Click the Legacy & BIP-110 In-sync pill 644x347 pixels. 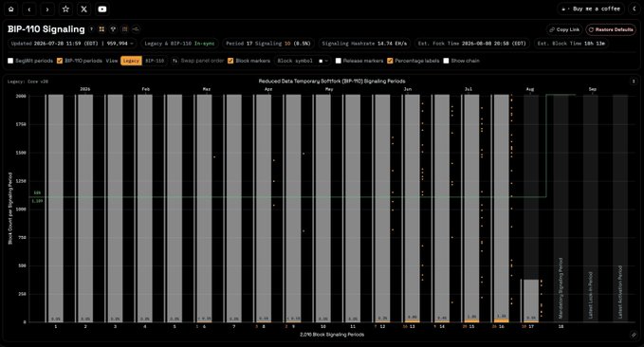click(x=179, y=43)
